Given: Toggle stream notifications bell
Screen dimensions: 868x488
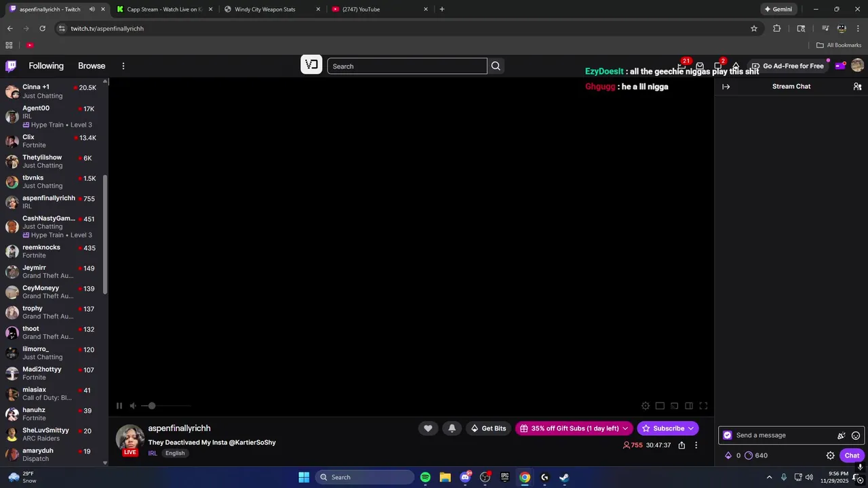Looking at the screenshot, I should [x=452, y=428].
